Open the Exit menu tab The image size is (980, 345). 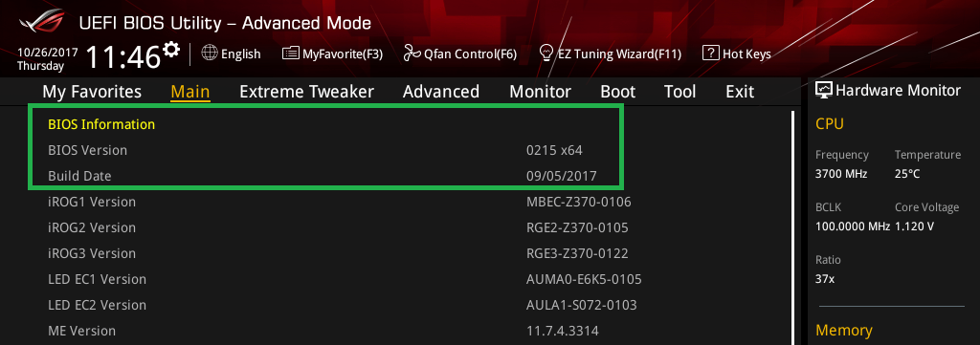740,92
